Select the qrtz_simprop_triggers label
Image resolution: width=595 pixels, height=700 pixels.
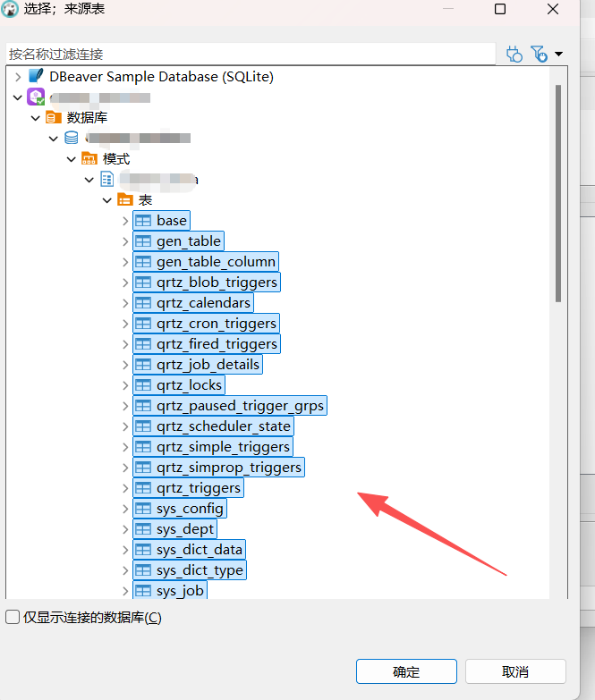point(229,468)
